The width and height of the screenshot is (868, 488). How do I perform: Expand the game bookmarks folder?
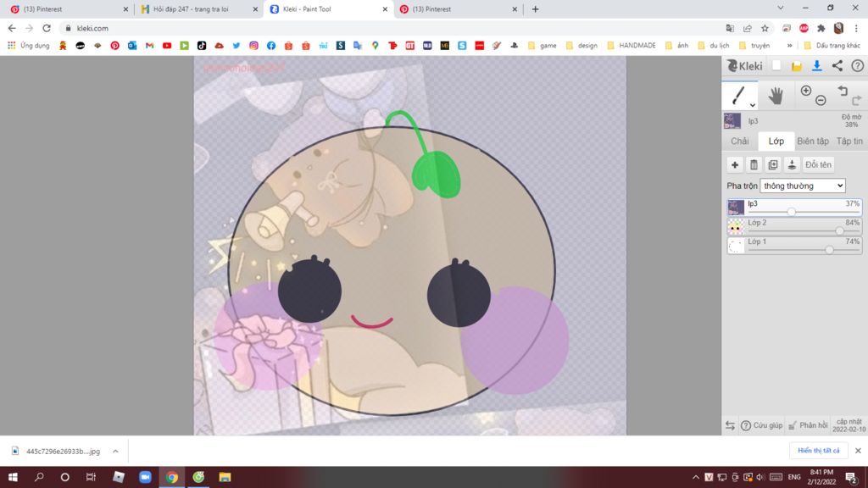(542, 46)
